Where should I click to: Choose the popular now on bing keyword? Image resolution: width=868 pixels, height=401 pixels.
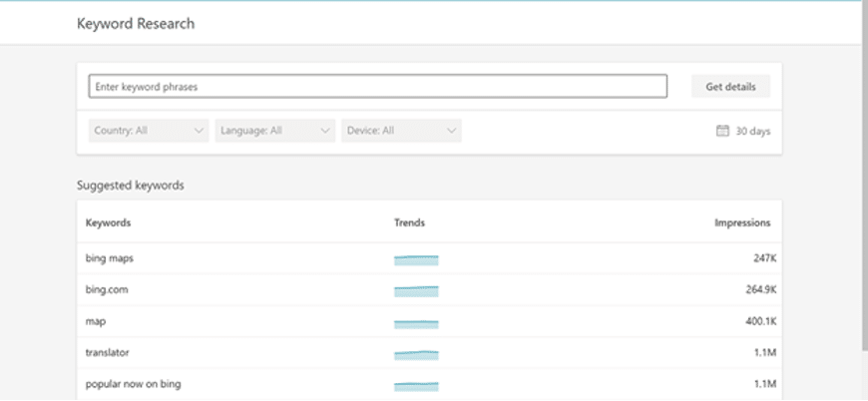click(133, 384)
